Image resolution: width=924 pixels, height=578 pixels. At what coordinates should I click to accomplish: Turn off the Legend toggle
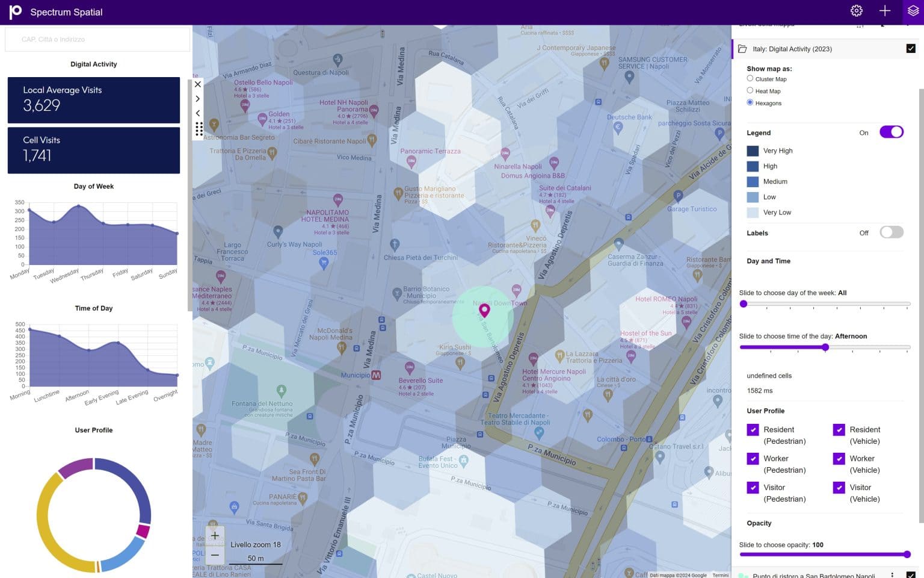891,132
